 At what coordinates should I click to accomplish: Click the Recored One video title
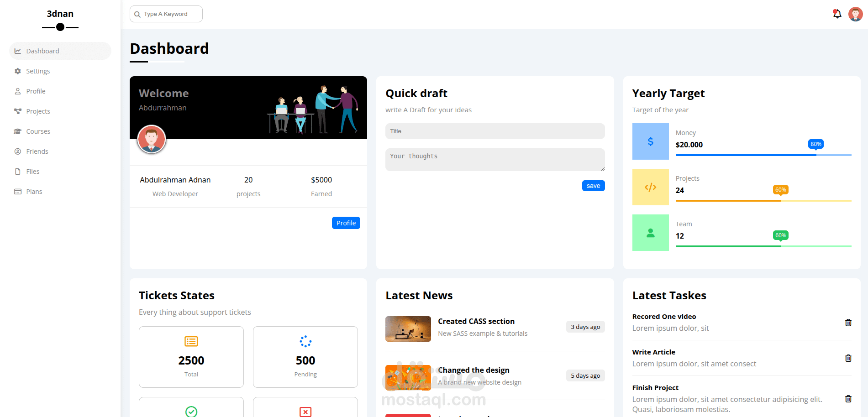664,317
